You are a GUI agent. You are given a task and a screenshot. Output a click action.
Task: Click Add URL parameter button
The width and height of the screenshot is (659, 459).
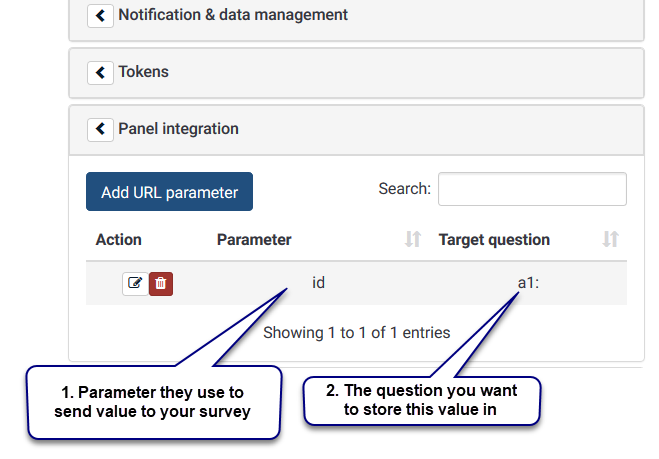[169, 192]
